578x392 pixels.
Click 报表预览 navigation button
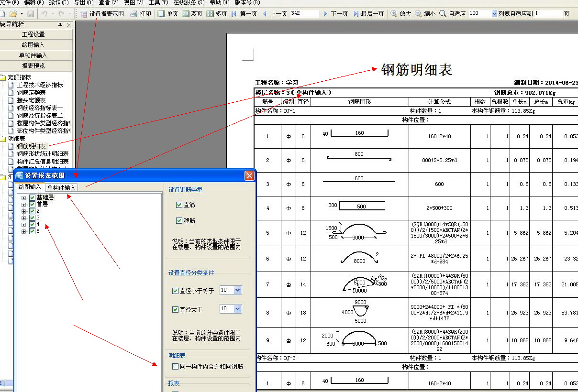click(x=33, y=66)
